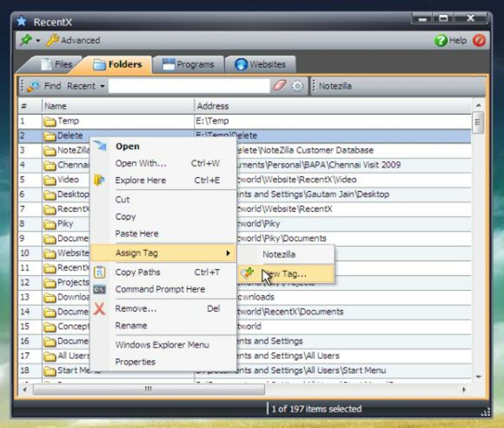Click the Chennai folder icon in row 4
The height and width of the screenshot is (428, 504).
[x=50, y=165]
